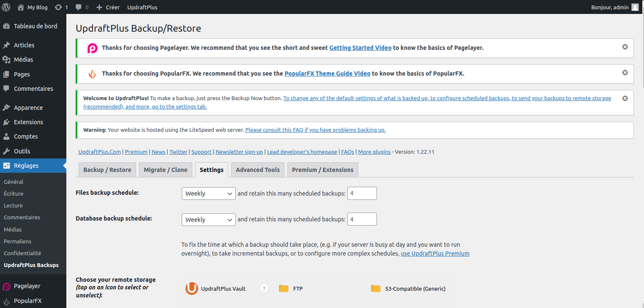Select the S3-Compatible (Generic) folder icon
644x308 pixels.
[376, 289]
